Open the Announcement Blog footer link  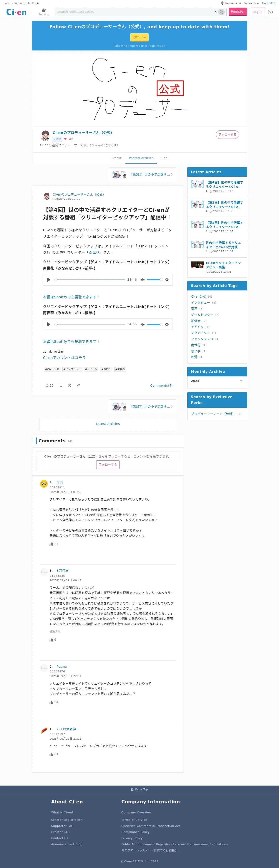point(67,844)
